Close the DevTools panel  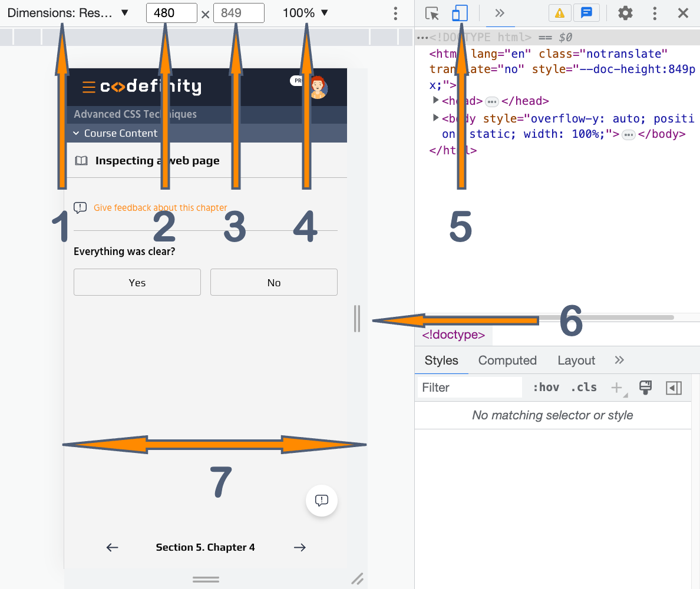[683, 13]
